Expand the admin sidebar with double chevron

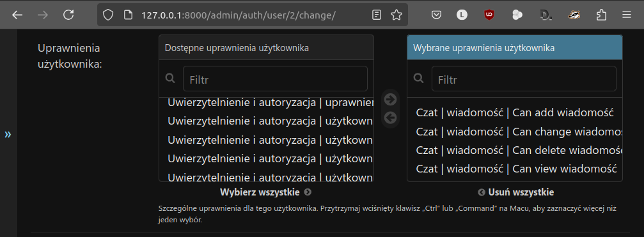point(8,135)
